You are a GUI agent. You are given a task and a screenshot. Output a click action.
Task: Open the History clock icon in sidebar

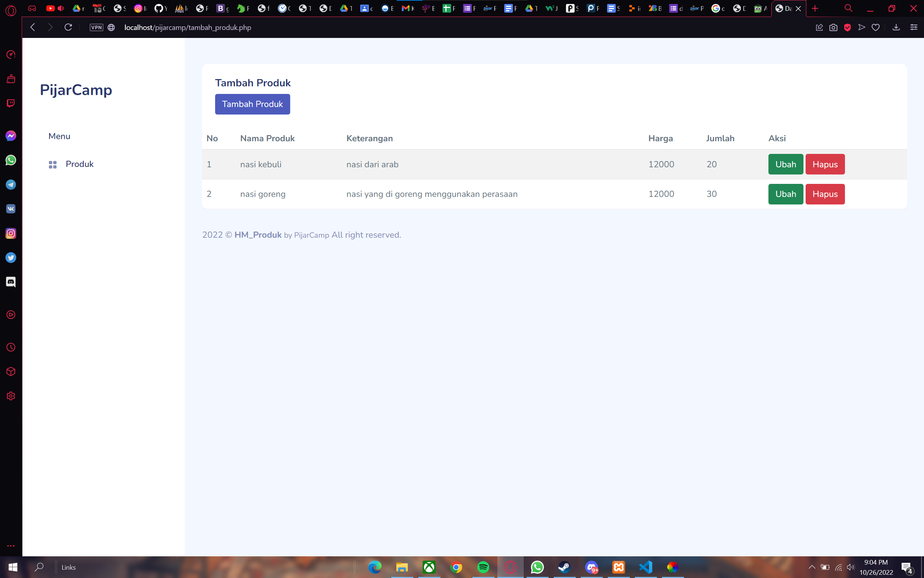11,347
